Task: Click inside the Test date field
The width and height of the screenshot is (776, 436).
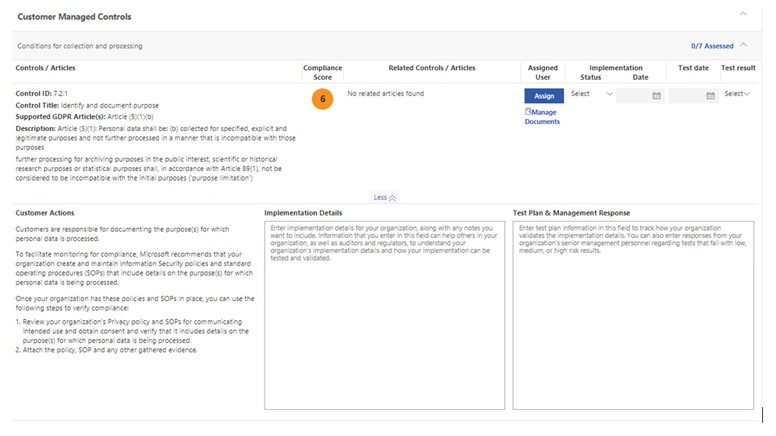Action: [x=687, y=96]
